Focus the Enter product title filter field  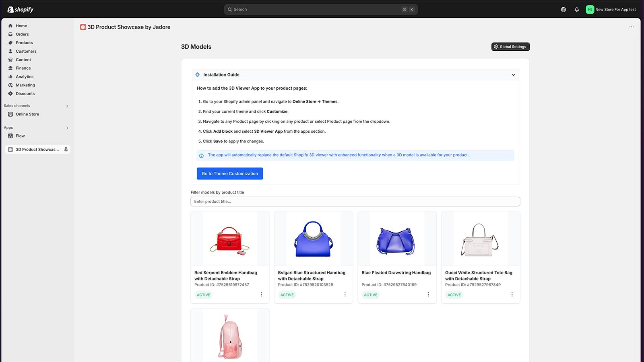click(x=355, y=202)
